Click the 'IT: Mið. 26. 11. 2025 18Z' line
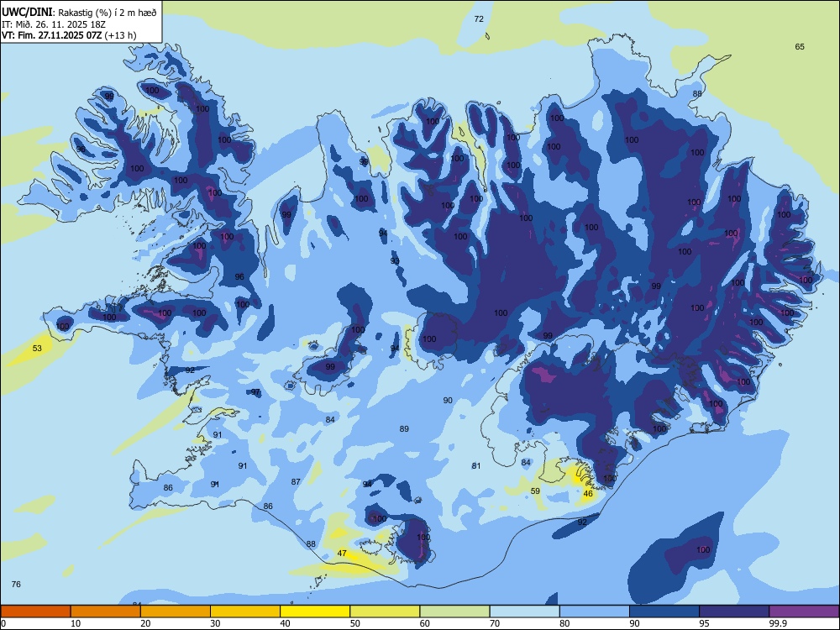 (54, 24)
